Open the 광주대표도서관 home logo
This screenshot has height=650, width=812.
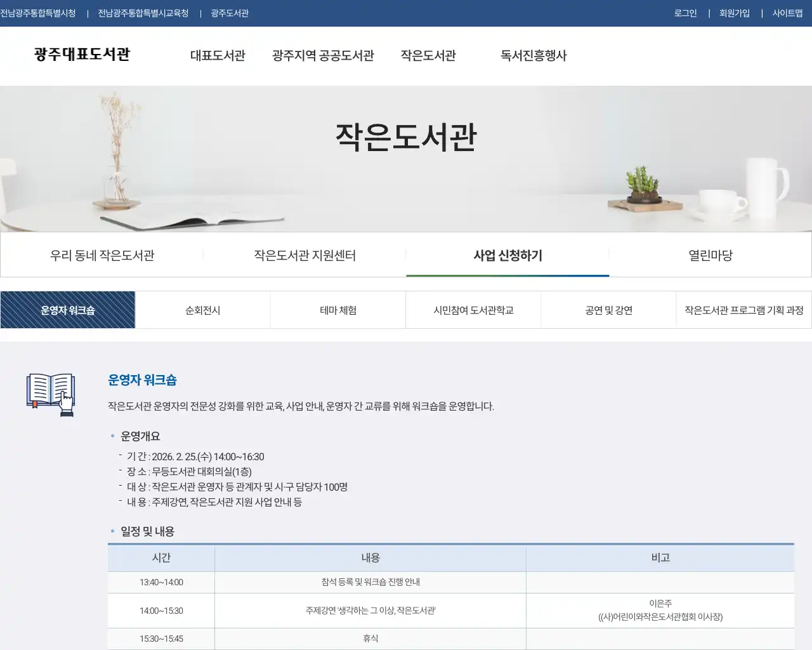click(82, 55)
